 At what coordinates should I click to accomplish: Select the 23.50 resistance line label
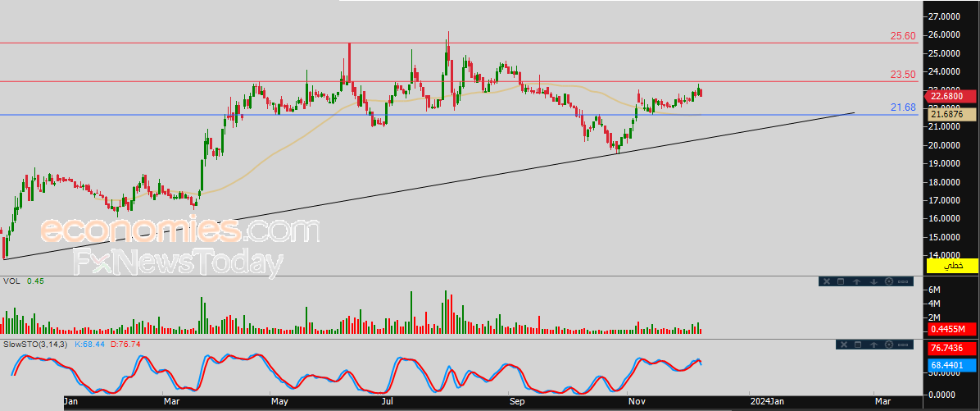pyautogui.click(x=903, y=75)
